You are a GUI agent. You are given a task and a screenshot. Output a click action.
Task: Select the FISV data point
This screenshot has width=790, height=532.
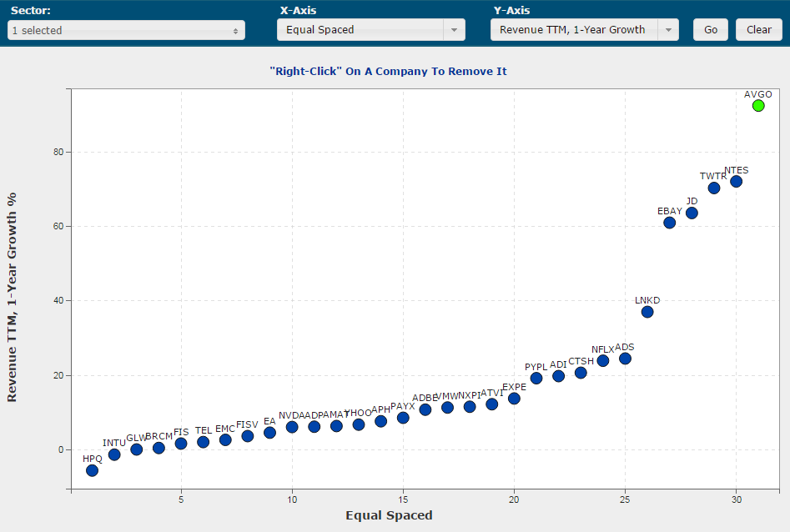coord(248,436)
